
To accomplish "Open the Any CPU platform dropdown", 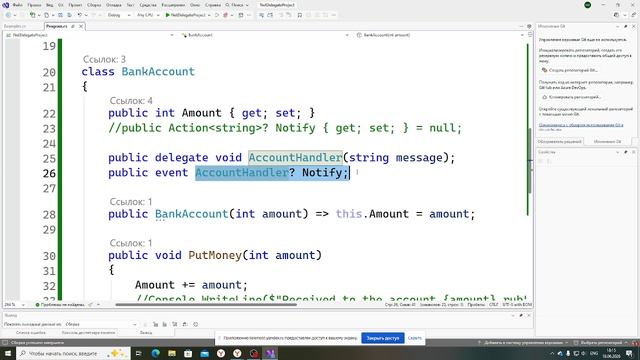I will tap(148, 15).
